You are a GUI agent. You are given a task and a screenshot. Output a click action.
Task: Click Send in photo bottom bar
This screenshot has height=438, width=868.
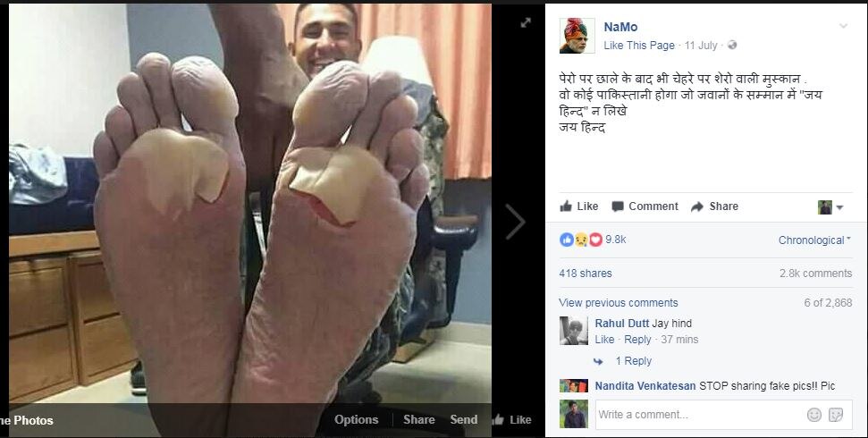click(463, 420)
